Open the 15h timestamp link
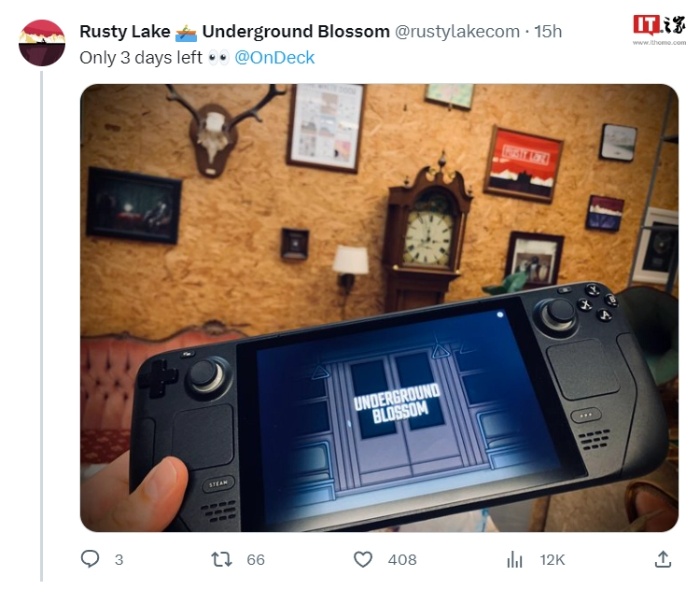700x590 pixels. click(x=548, y=32)
